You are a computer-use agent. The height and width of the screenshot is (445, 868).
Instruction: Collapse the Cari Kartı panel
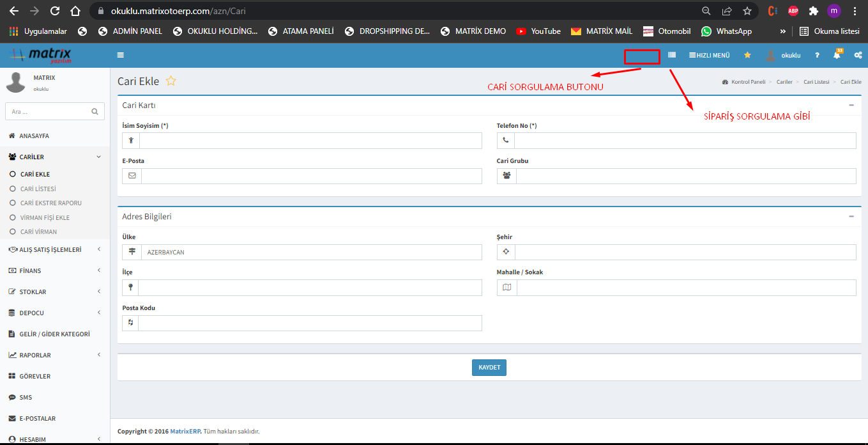[851, 105]
